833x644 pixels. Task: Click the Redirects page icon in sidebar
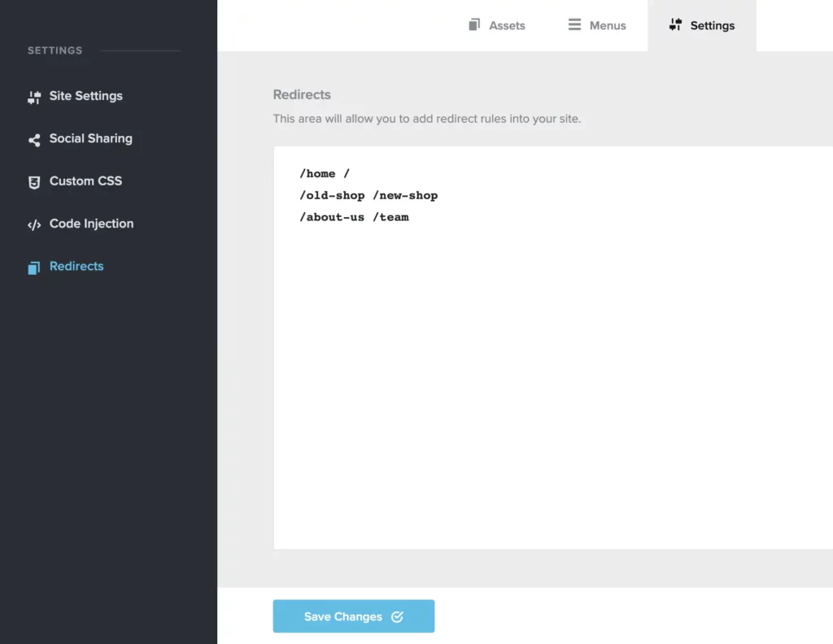pos(34,266)
